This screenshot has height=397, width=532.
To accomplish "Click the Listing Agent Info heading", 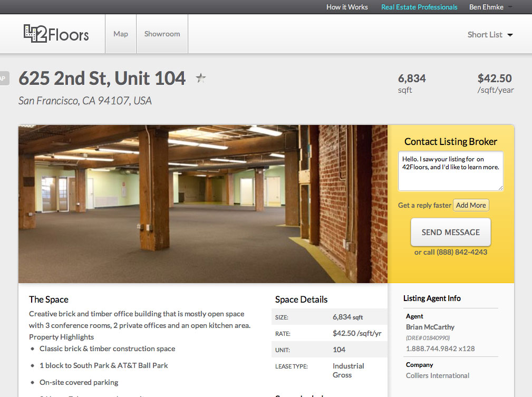I will [432, 298].
